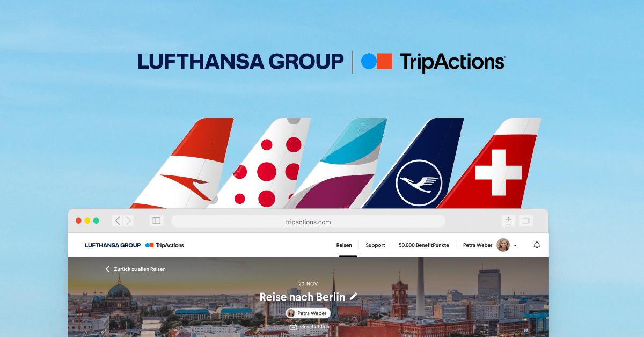Click the browser forward arrow button
Screen dimensions: 644x337
(x=128, y=221)
